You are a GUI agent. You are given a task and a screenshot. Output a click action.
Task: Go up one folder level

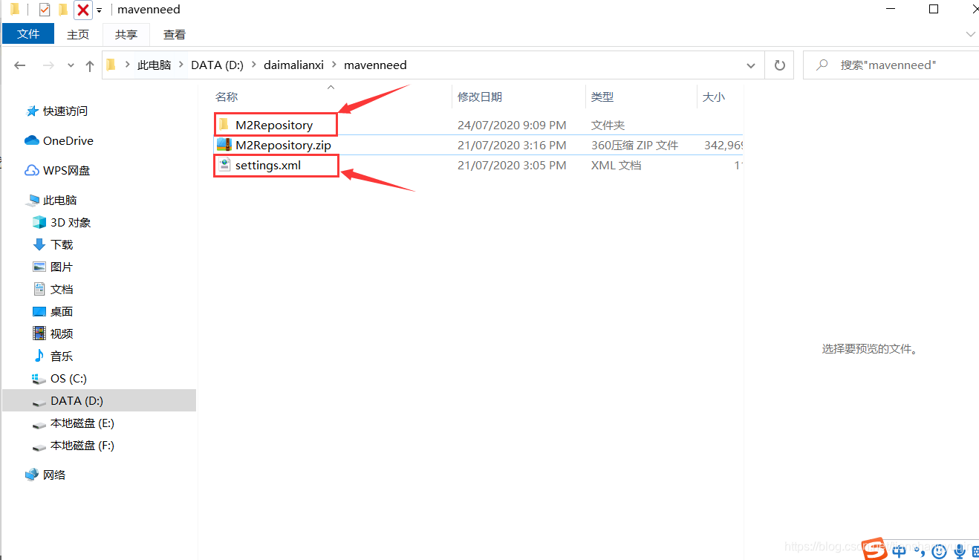click(90, 65)
